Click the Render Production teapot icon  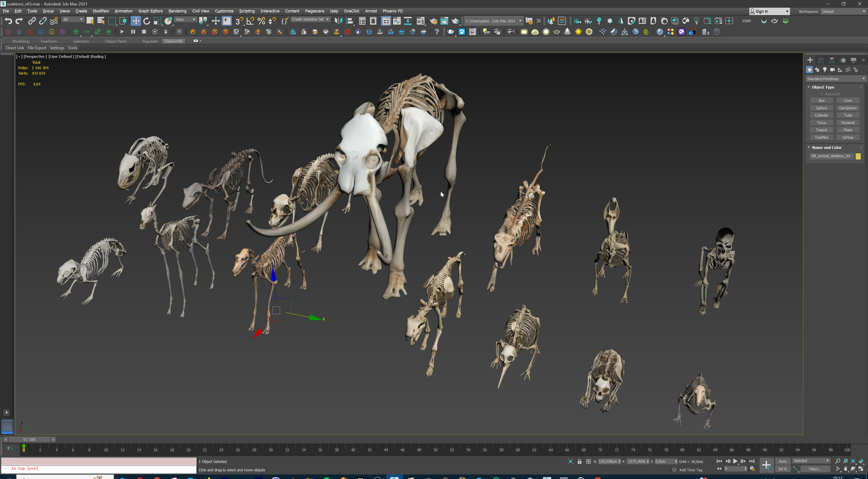click(455, 21)
